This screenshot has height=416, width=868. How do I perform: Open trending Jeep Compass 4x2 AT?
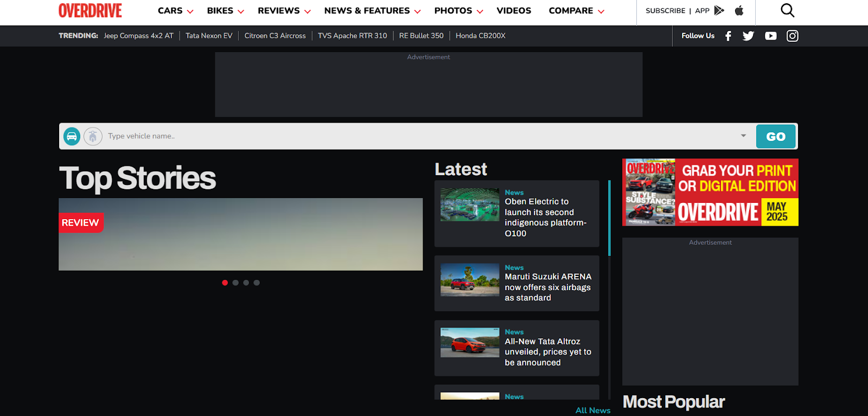[138, 36]
